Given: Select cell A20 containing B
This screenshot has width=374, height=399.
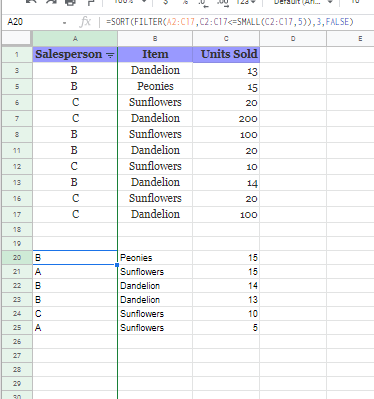Looking at the screenshot, I should (x=75, y=257).
